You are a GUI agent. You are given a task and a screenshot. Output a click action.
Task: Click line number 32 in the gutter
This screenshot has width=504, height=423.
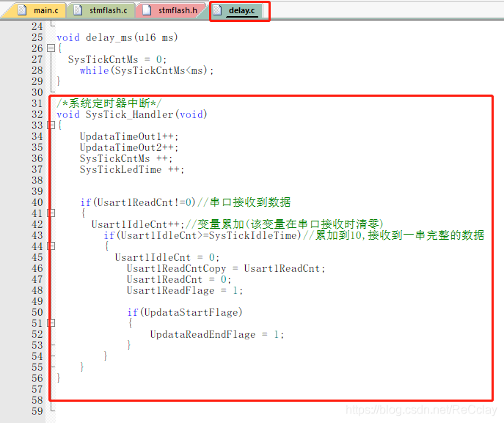coord(37,114)
